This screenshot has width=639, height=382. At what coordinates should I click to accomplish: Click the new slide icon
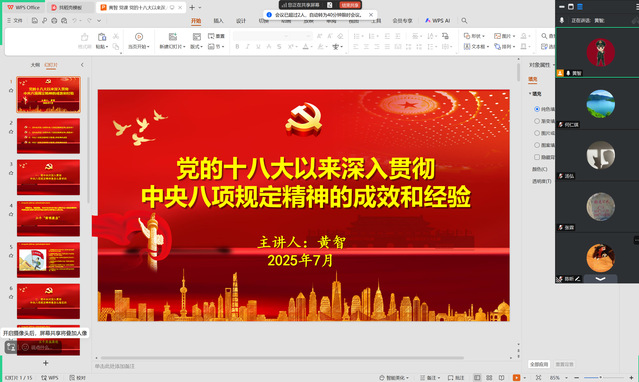[173, 37]
